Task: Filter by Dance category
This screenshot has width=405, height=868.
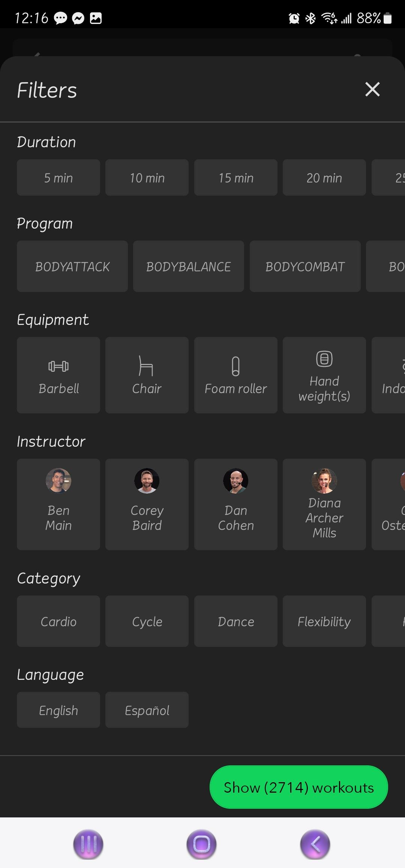Action: 236,621
